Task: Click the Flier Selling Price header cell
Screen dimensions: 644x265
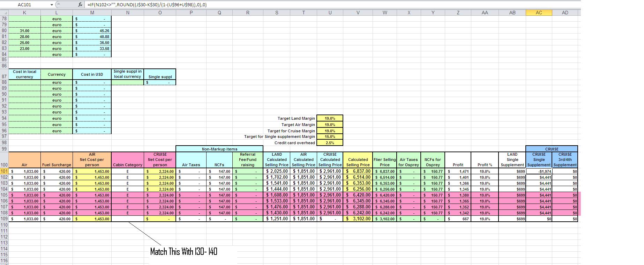Action: coord(385,160)
